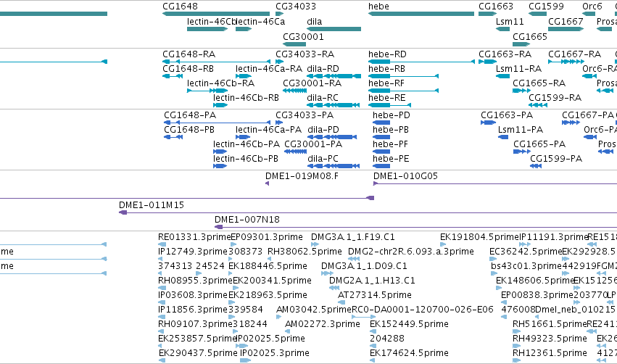Click the RH12361.5prime EST label
This screenshot has height=364, width=617.
pyautogui.click(x=550, y=353)
